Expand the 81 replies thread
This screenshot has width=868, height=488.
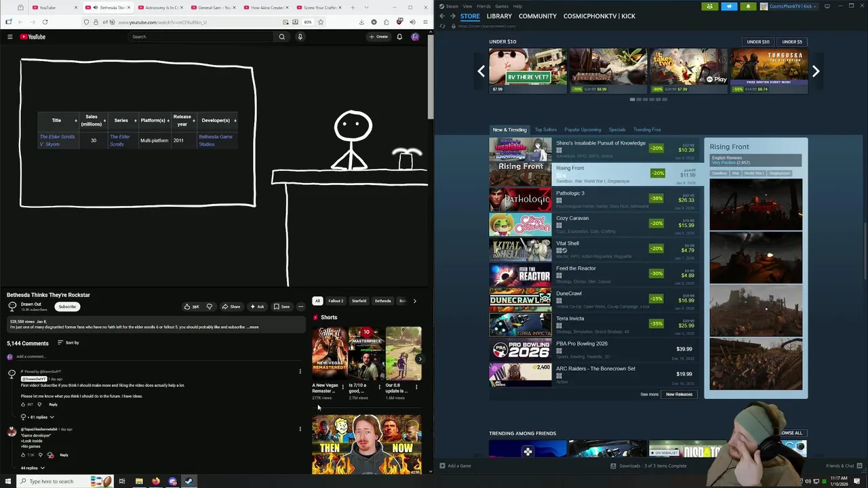click(x=38, y=418)
